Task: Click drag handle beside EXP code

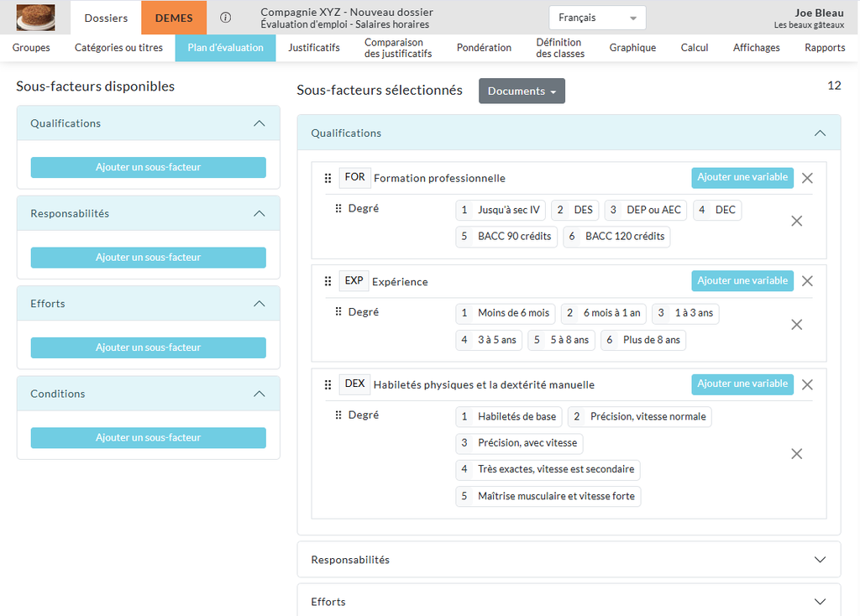Action: 328,281
